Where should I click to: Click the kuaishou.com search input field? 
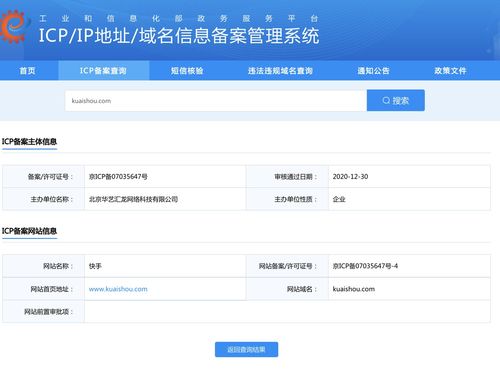click(216, 101)
